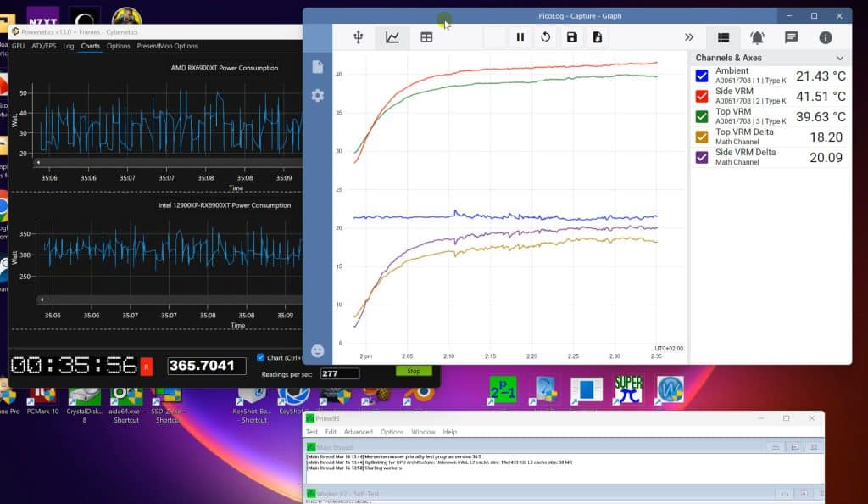The width and height of the screenshot is (868, 504).
Task: Click the new capture document icon in PicoLog sidebar
Action: [x=318, y=67]
